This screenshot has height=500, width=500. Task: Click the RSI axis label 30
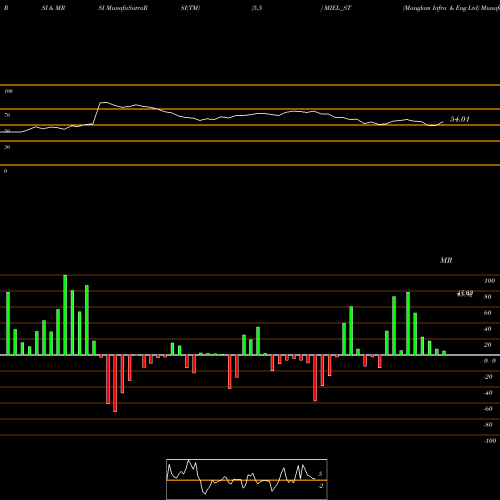coord(7,147)
